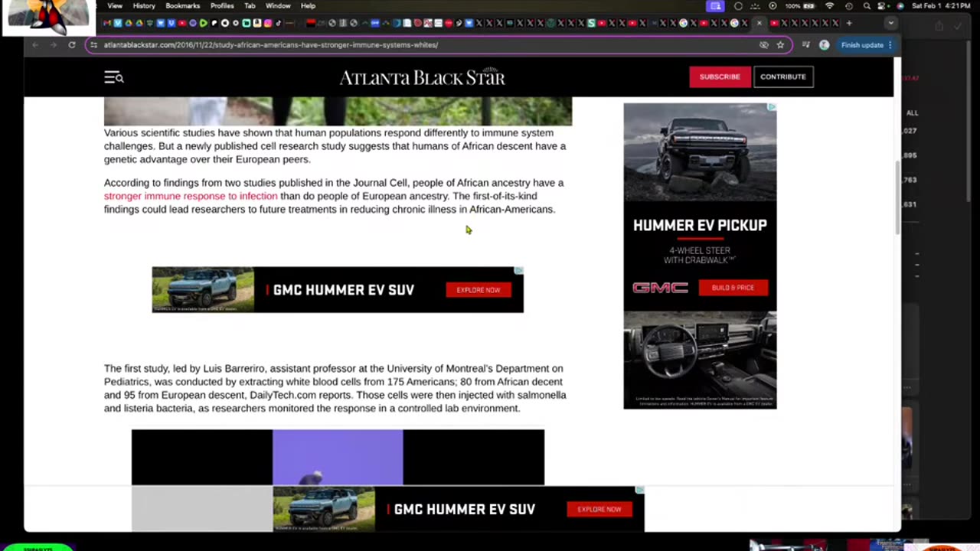Open site information icon beside the URL
980x551 pixels.
coord(93,45)
